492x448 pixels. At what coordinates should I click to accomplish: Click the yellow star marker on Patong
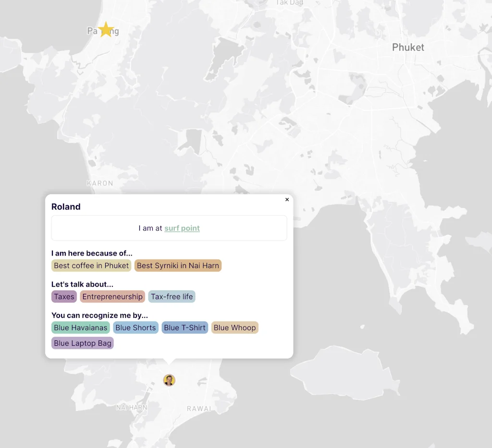106,30
